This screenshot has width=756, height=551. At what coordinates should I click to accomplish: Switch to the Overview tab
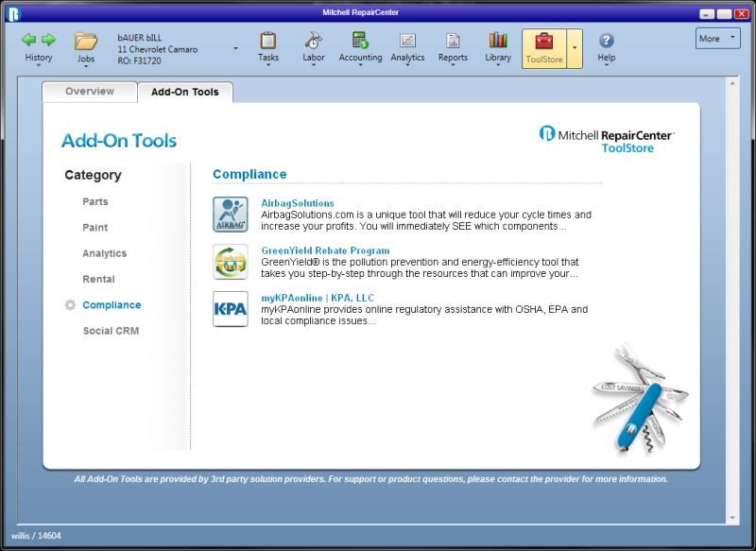click(x=90, y=92)
